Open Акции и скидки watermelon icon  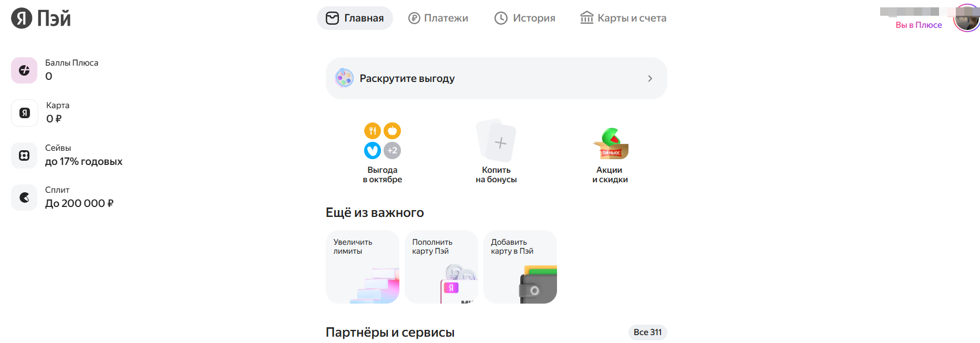point(610,143)
